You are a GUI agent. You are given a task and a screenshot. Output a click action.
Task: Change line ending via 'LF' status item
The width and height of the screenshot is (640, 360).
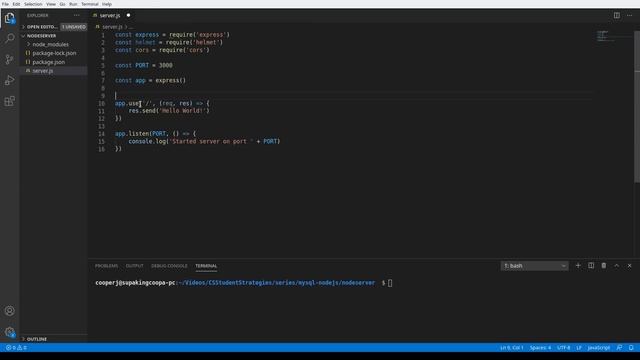(579, 348)
